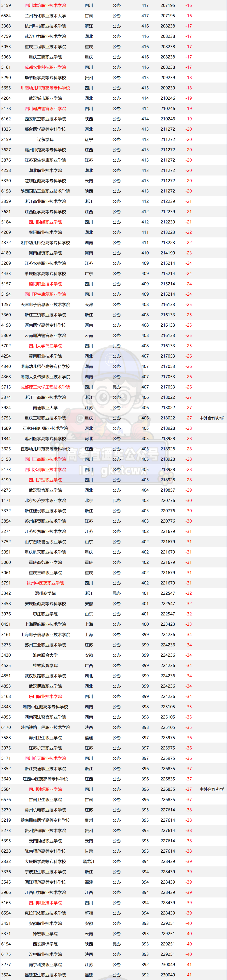
Task: Click 石家庄邮电职业技术学院 name
Action: (45, 428)
